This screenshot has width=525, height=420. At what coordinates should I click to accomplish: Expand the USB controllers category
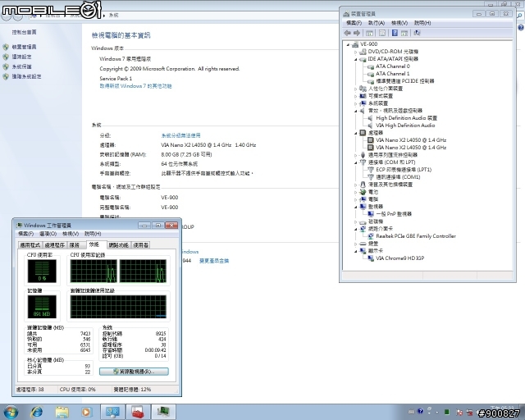[355, 155]
